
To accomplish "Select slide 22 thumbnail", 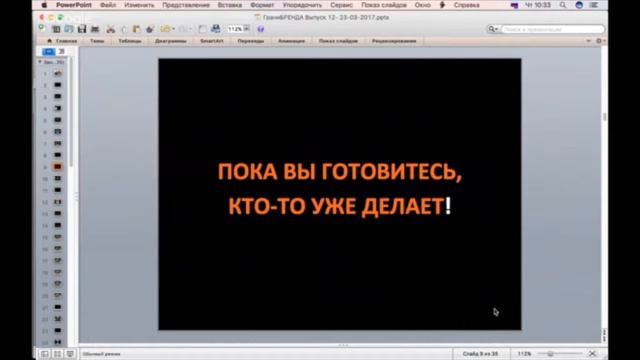I will [58, 319].
